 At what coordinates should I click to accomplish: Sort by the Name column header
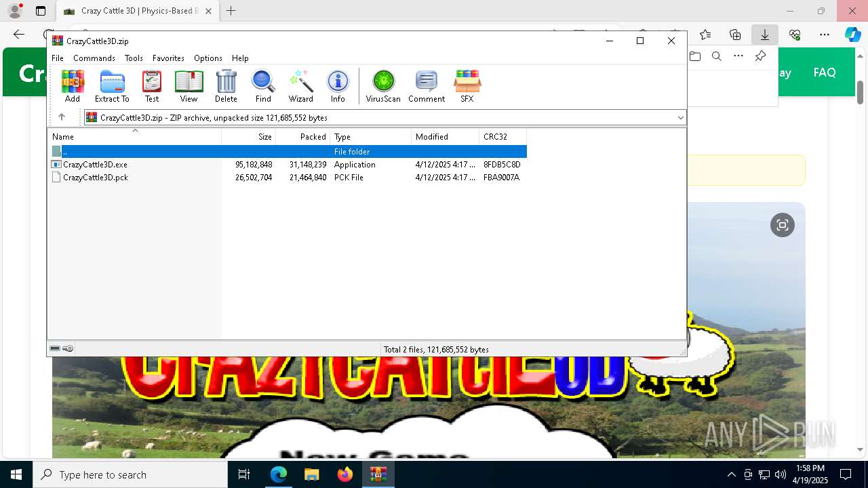point(135,137)
